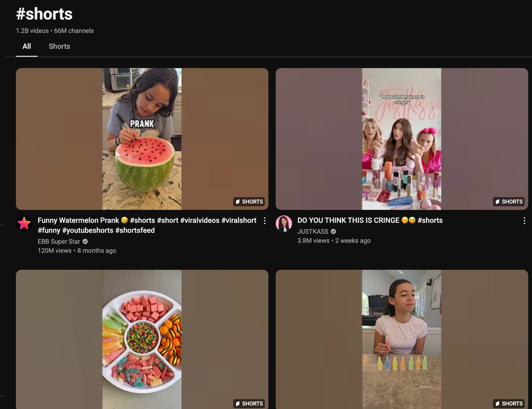Switch to the Shorts tab
532x409 pixels.
point(59,46)
